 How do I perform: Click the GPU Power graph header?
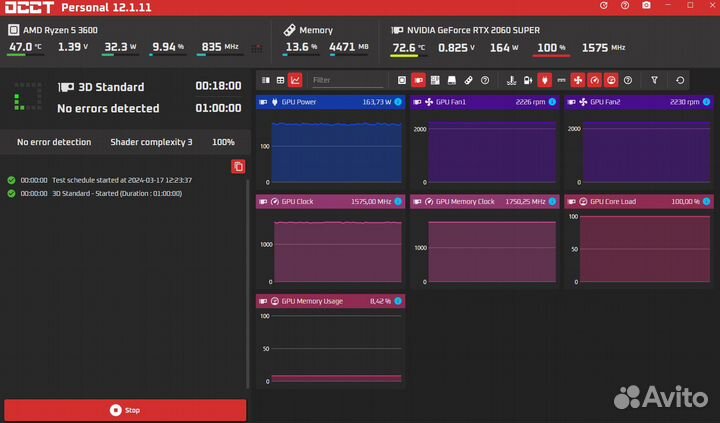(x=330, y=102)
